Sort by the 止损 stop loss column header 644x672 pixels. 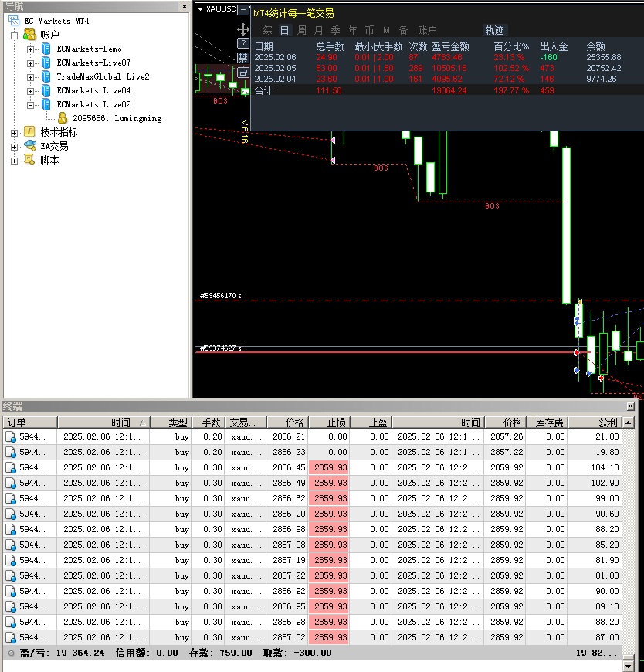click(330, 423)
